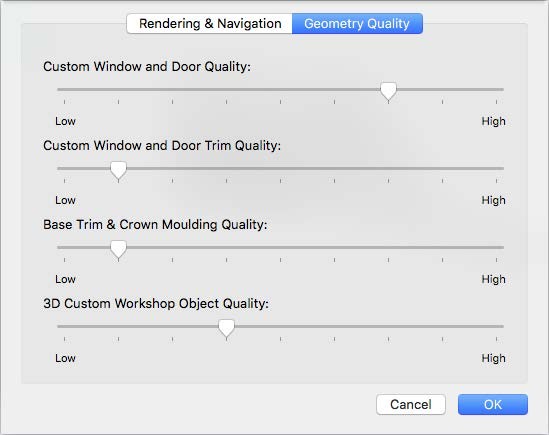Confirm settings with the OK button

click(493, 405)
